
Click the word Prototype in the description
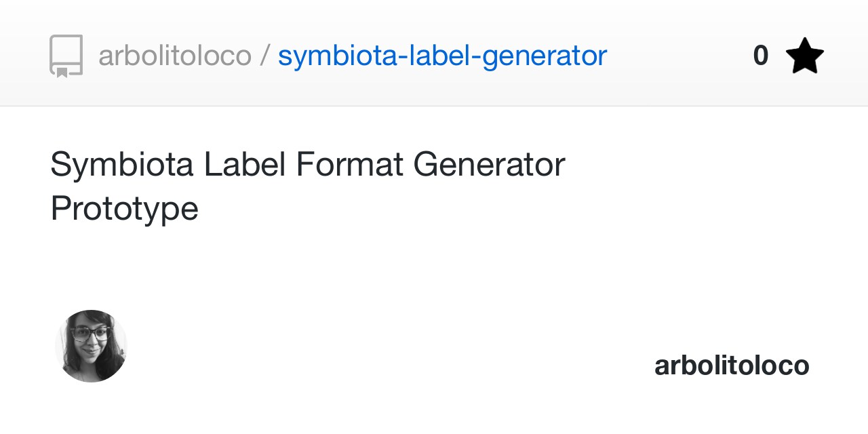pyautogui.click(x=124, y=208)
